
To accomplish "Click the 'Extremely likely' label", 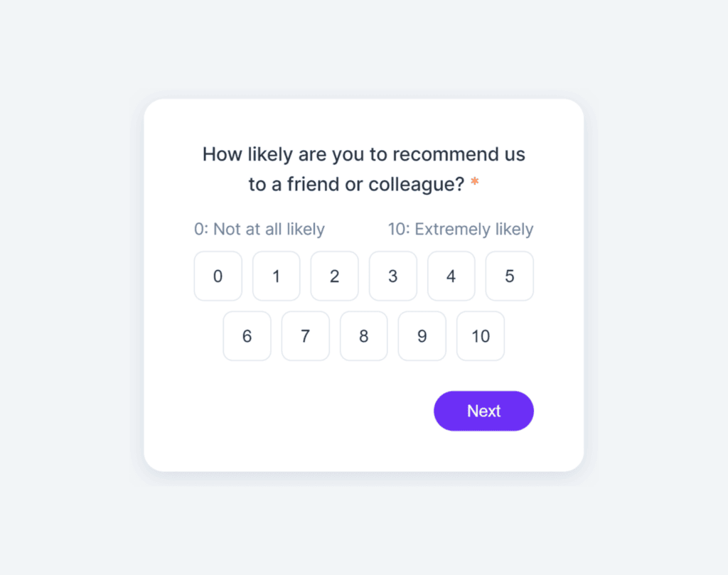I will point(459,229).
